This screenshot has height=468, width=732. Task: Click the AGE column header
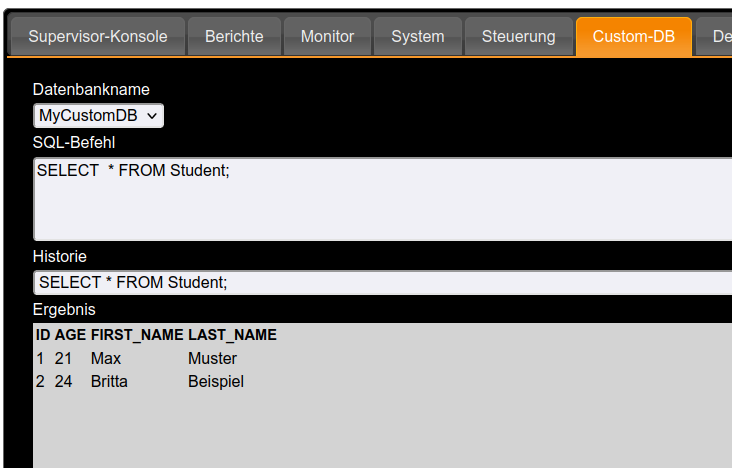coord(70,335)
